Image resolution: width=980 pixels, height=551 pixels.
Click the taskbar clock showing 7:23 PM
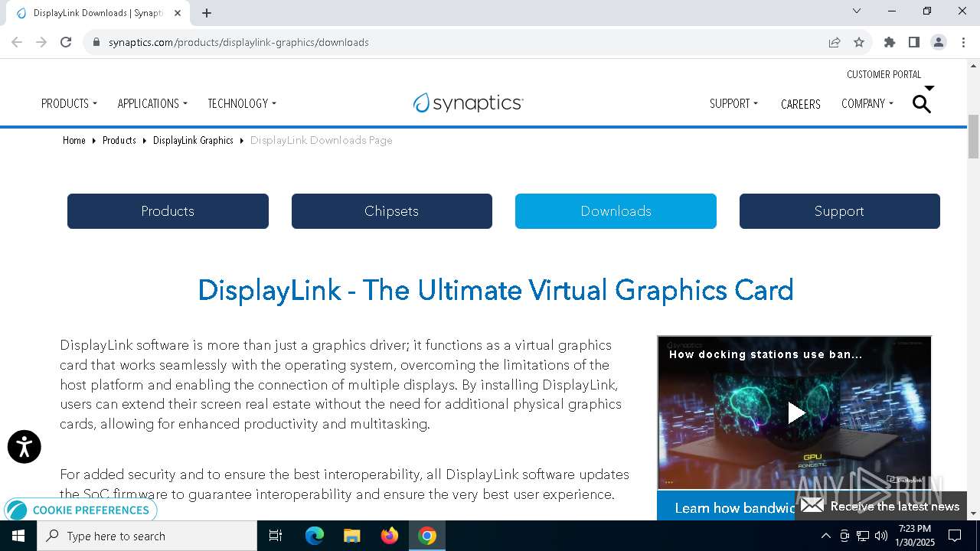point(915,536)
